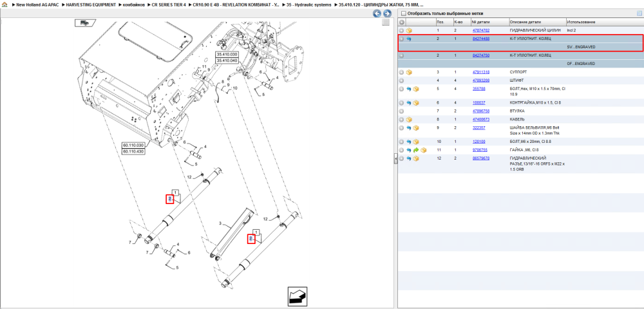Select callout 3 in the diagram
This screenshot has width=644, height=309.
click(220, 223)
